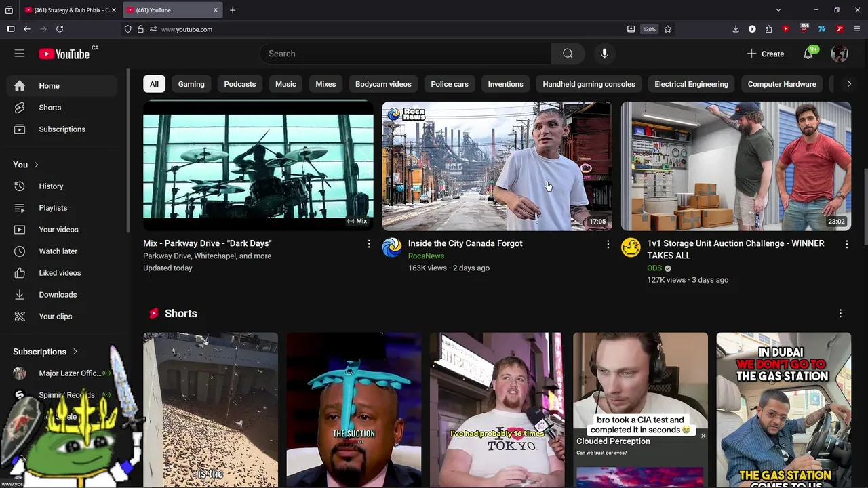Select the Mixes filter chip
The width and height of the screenshot is (868, 488).
[x=325, y=84]
